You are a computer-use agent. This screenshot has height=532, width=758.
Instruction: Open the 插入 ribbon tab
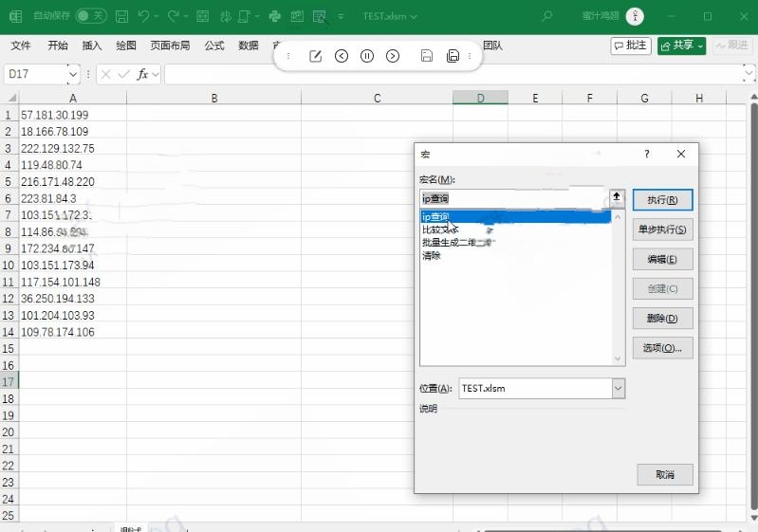[x=92, y=46]
